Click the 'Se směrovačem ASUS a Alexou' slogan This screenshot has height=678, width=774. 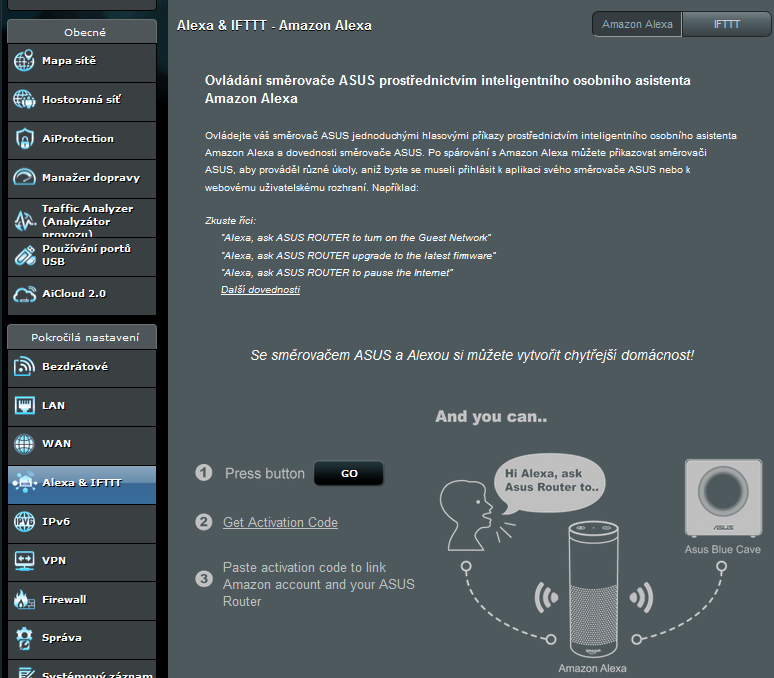coord(472,355)
